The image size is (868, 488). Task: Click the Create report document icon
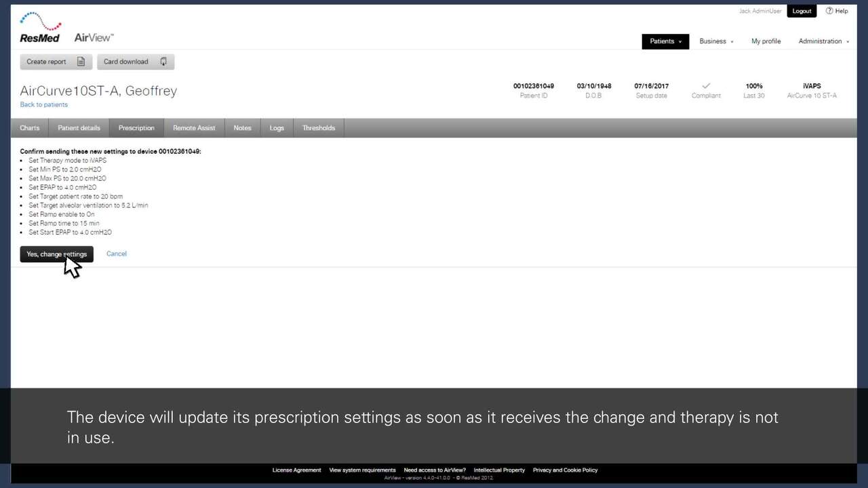[x=81, y=62]
